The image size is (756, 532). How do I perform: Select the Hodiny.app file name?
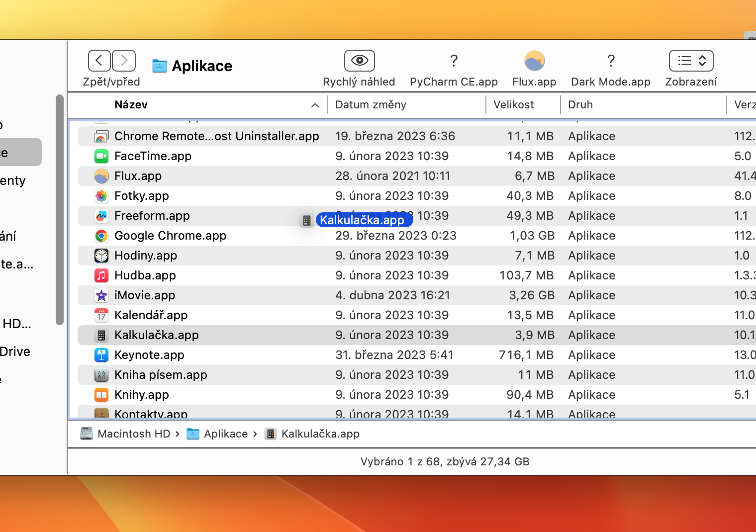(146, 256)
